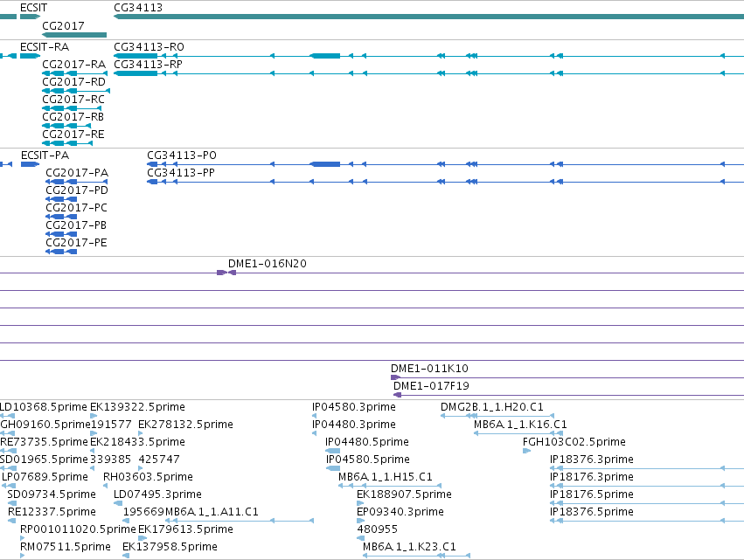
Task: Select EST IP04480.3prime
Action: [x=354, y=425]
